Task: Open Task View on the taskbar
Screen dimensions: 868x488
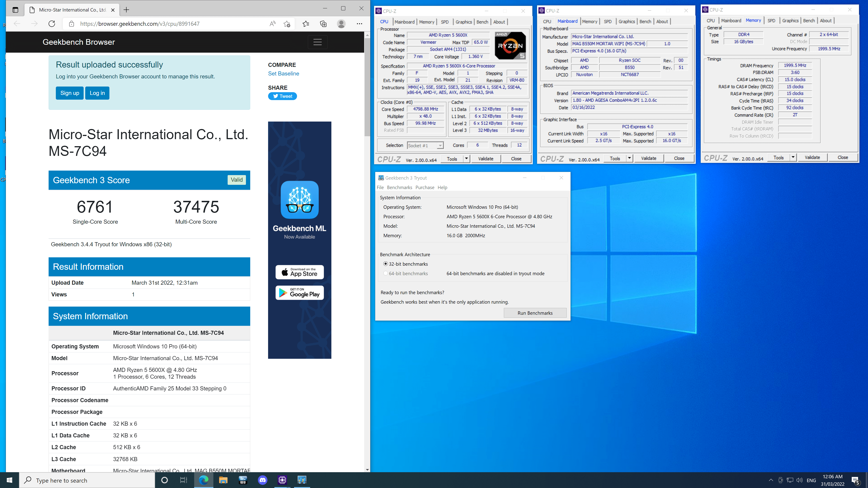Action: (x=183, y=480)
